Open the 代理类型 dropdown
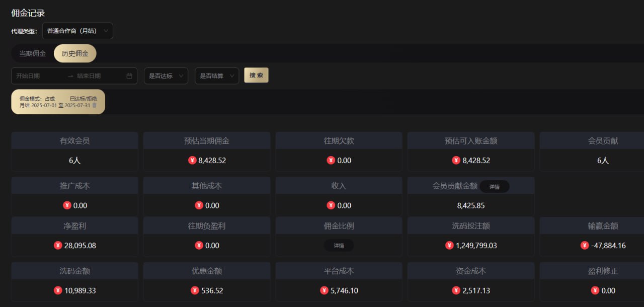The image size is (644, 307). [x=77, y=31]
